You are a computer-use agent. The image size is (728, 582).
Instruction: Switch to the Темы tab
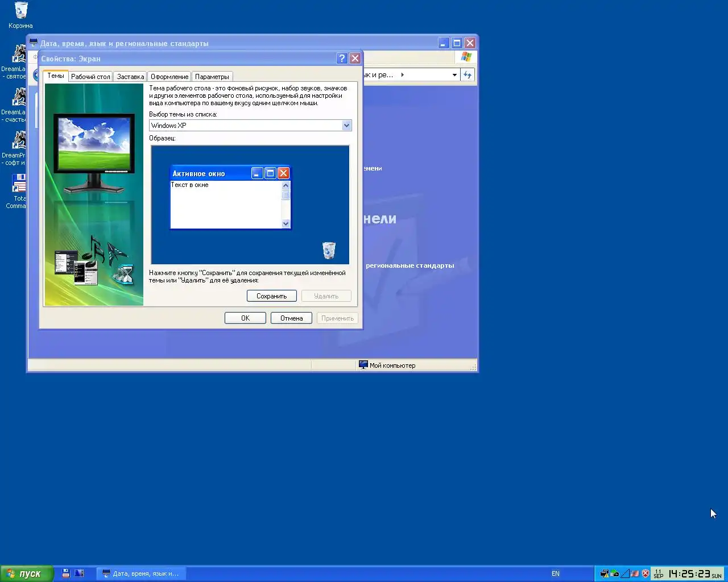56,76
